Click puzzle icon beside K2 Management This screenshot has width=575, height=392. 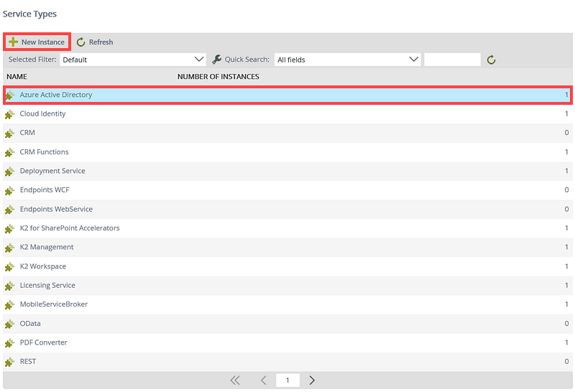point(9,248)
